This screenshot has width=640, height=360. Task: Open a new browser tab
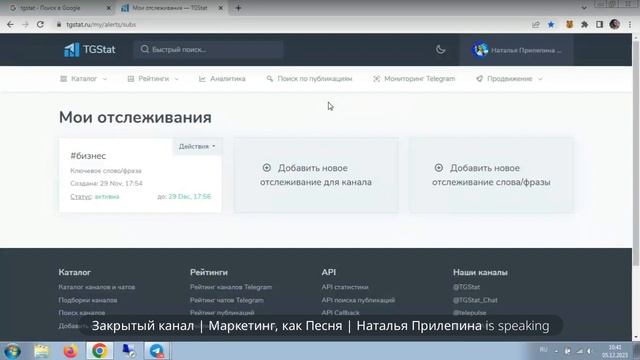[x=238, y=8]
